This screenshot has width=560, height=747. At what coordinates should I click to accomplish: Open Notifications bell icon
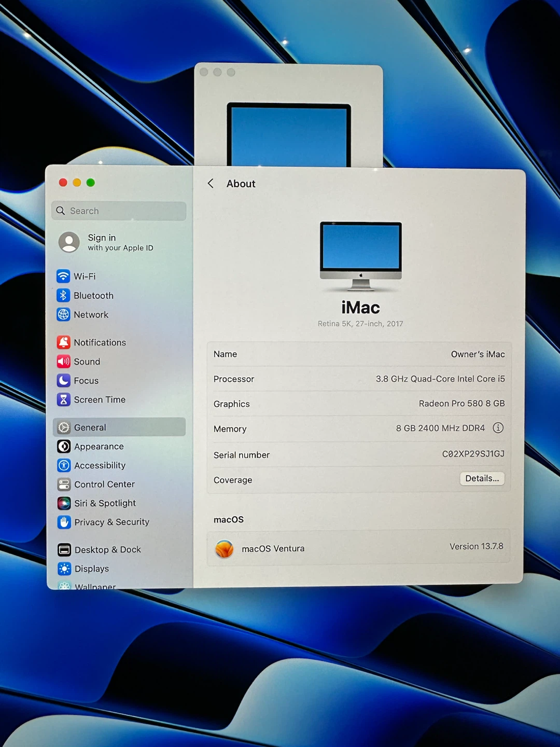[63, 342]
